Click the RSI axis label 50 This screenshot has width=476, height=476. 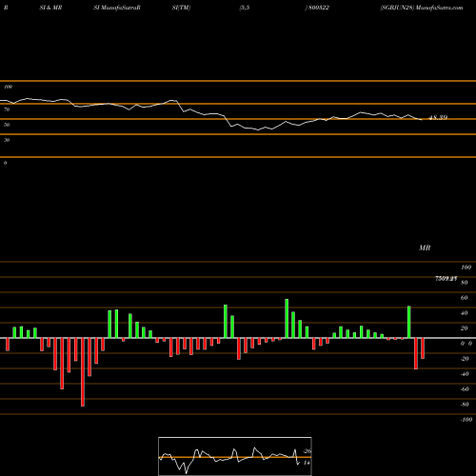7,125
